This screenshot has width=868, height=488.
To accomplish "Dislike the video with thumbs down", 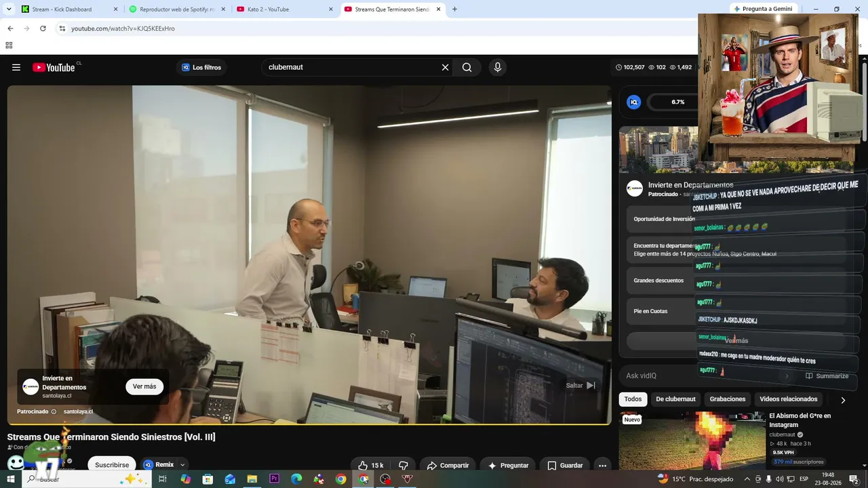I will (x=403, y=466).
